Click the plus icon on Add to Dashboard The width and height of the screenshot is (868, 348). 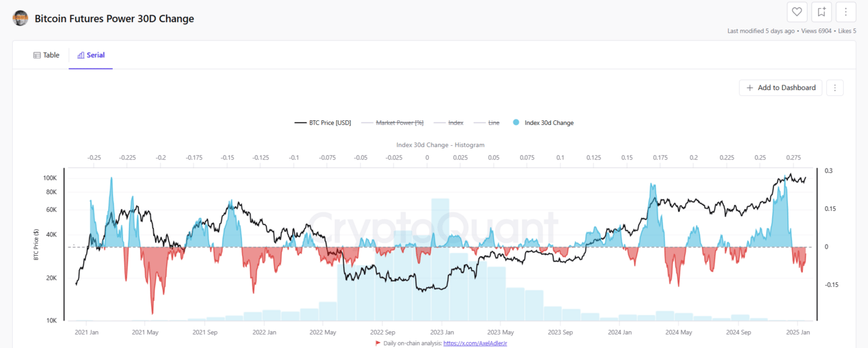pyautogui.click(x=750, y=87)
